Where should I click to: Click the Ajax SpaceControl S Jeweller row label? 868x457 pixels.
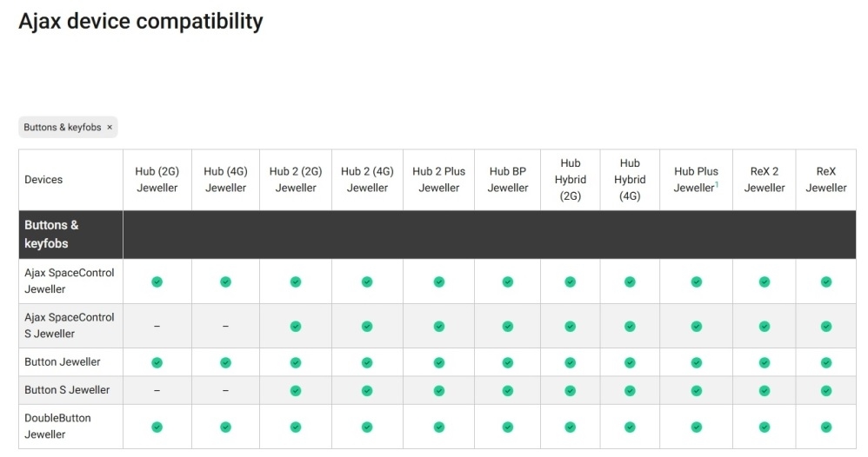click(x=69, y=326)
